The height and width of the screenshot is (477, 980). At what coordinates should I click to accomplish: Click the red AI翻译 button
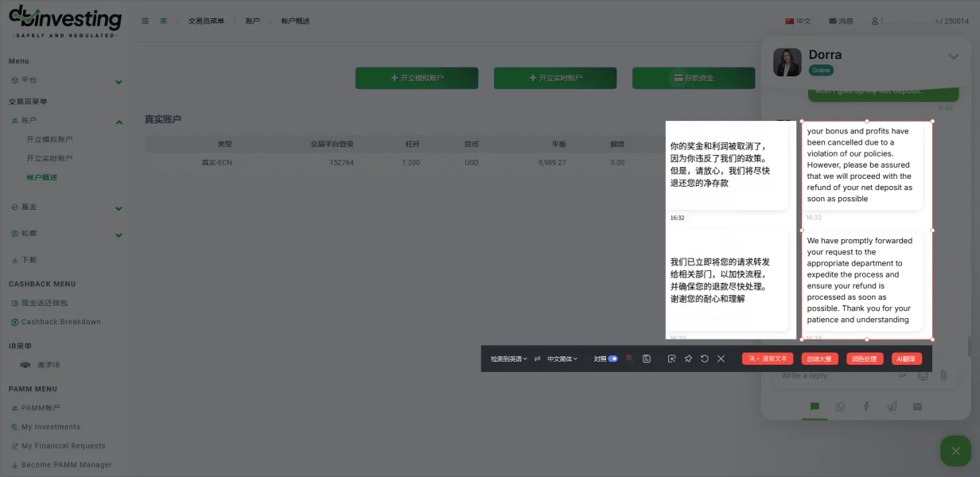[906, 359]
